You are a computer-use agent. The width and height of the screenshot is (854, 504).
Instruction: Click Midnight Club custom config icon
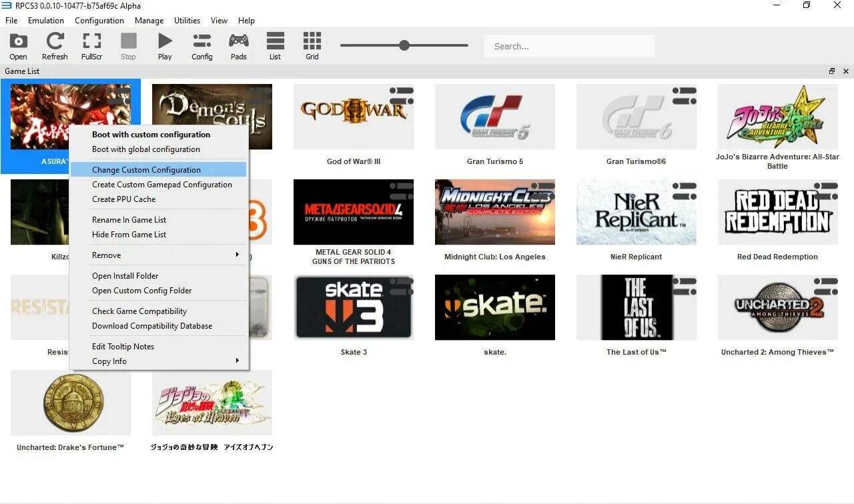pos(543,191)
